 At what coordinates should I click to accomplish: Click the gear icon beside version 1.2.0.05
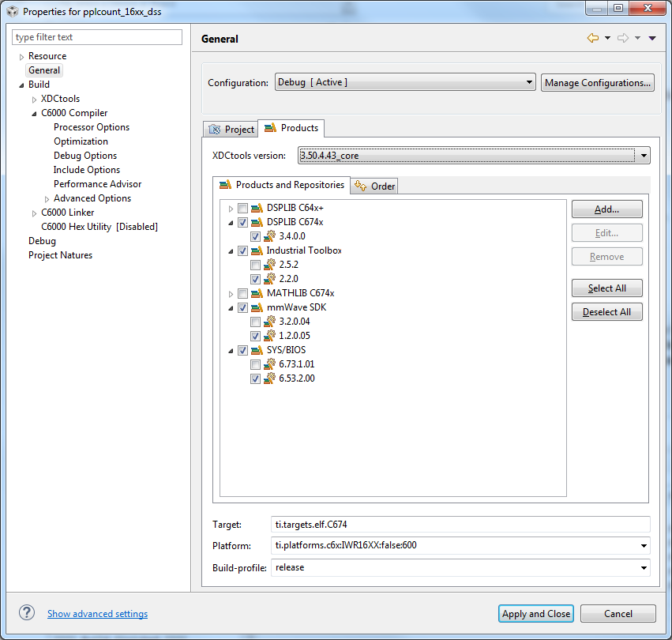point(269,336)
